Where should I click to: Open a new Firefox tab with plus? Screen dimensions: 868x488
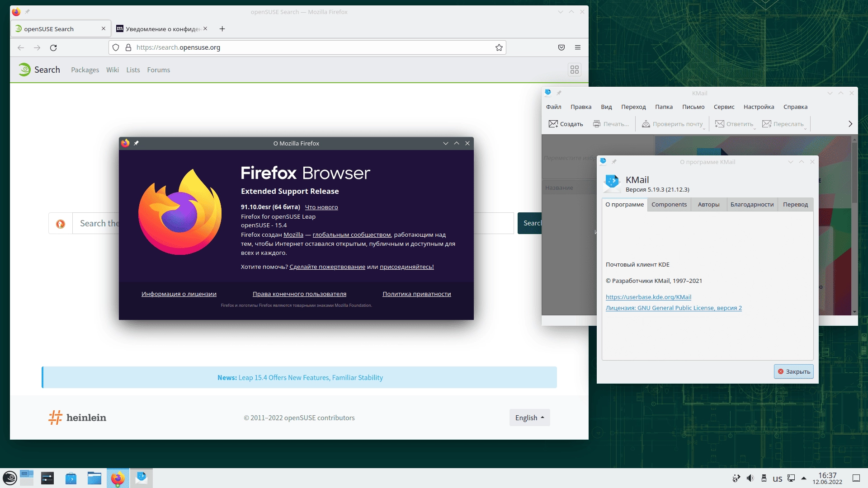[222, 29]
